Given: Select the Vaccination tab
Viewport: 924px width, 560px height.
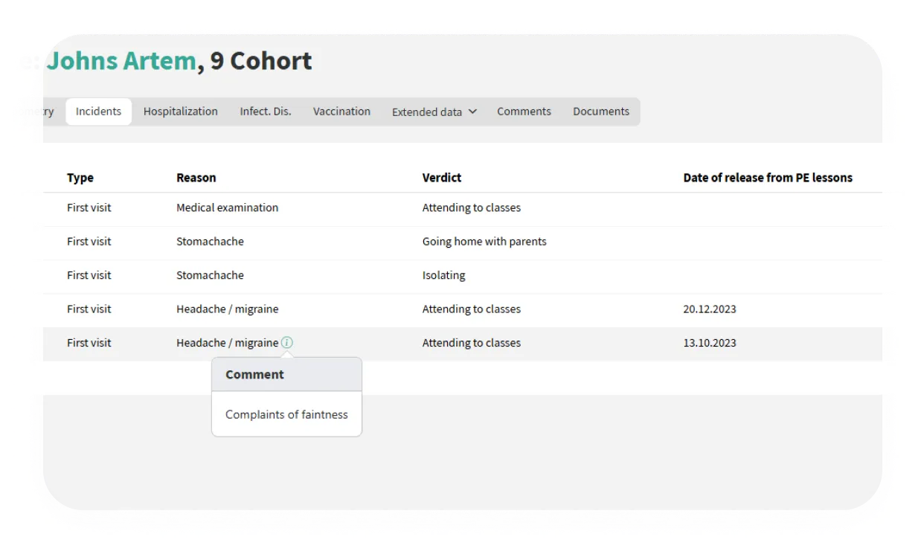Looking at the screenshot, I should [341, 112].
